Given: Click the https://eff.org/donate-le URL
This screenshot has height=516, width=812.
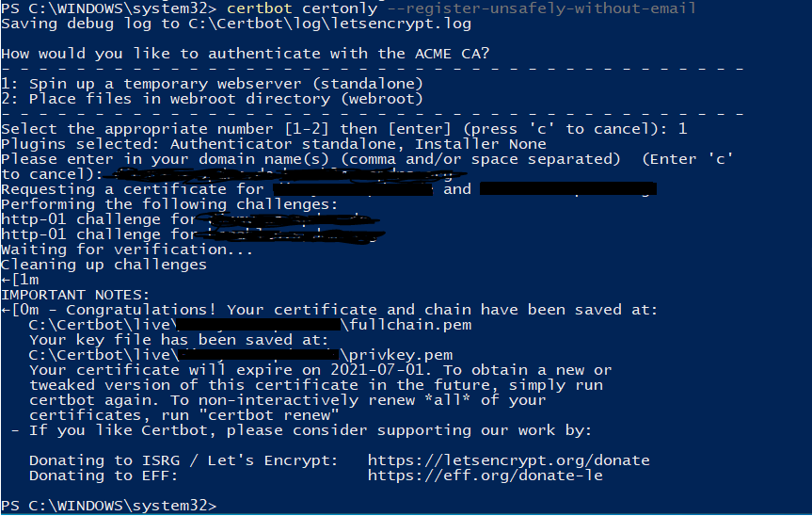Looking at the screenshot, I should pos(485,476).
